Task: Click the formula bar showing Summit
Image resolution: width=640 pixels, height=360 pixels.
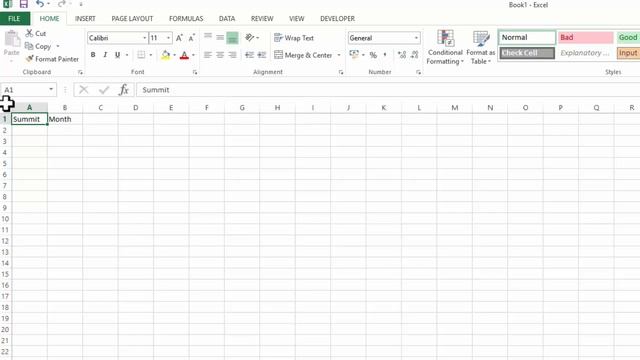Action: [x=388, y=90]
